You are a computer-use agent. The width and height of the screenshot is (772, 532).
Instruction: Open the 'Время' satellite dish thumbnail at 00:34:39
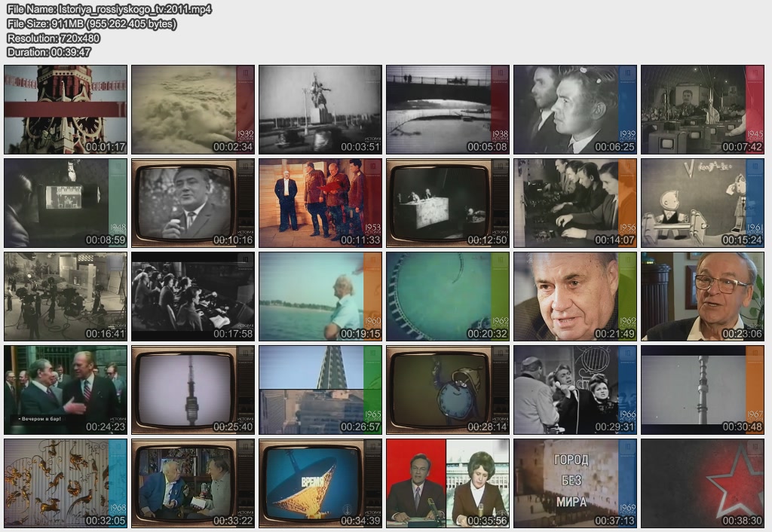click(x=320, y=483)
